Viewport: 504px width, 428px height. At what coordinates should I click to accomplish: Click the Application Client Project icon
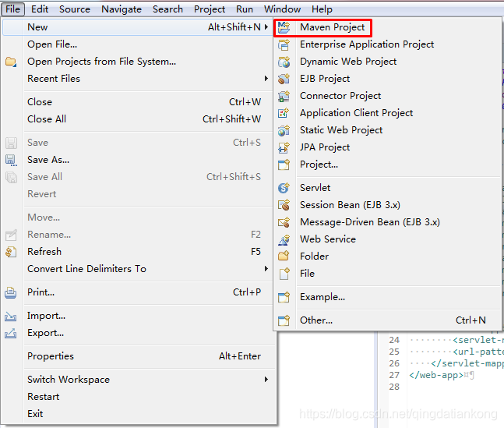pyautogui.click(x=284, y=113)
